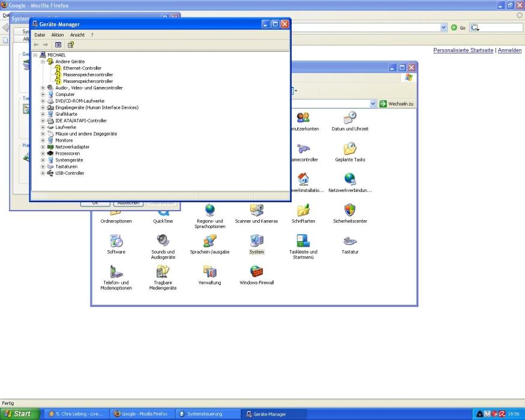525x420 pixels.
Task: Expand the Netzwerkadapter node
Action: coord(43,146)
